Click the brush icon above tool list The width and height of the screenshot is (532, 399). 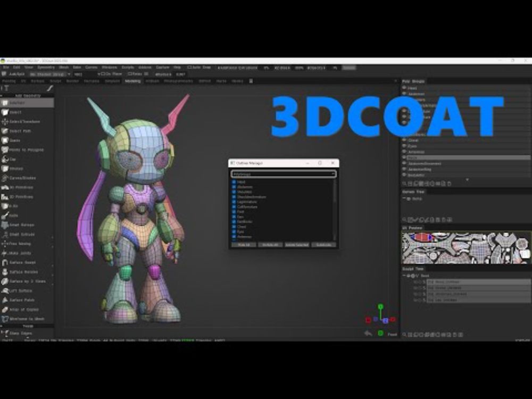point(49,88)
